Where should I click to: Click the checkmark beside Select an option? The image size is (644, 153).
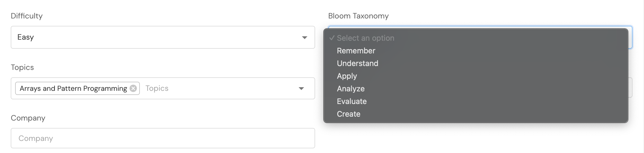pos(332,38)
